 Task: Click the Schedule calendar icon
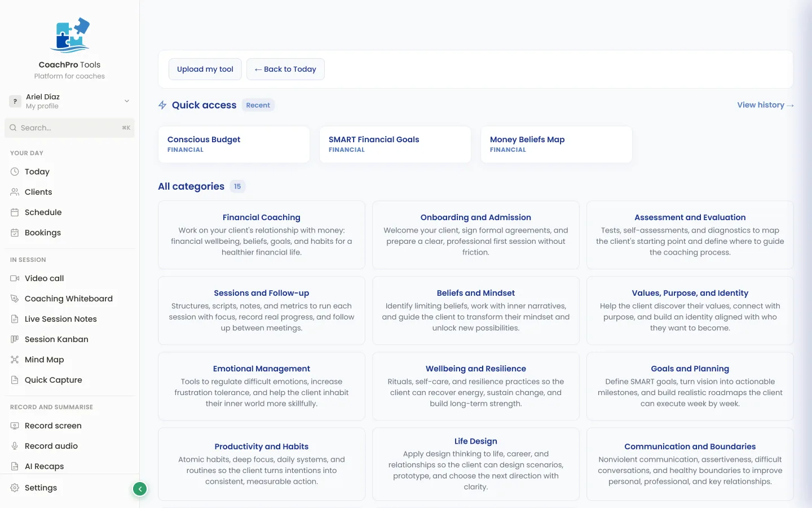click(x=15, y=212)
